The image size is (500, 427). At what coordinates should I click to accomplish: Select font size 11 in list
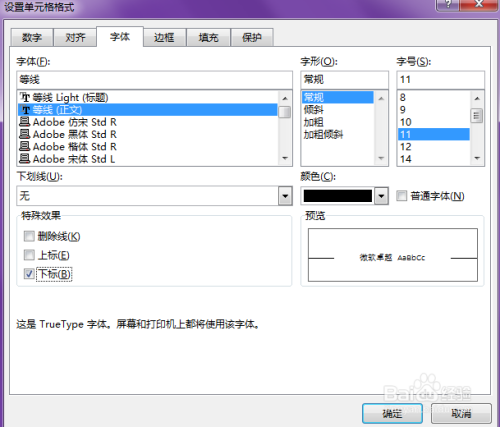tap(434, 134)
